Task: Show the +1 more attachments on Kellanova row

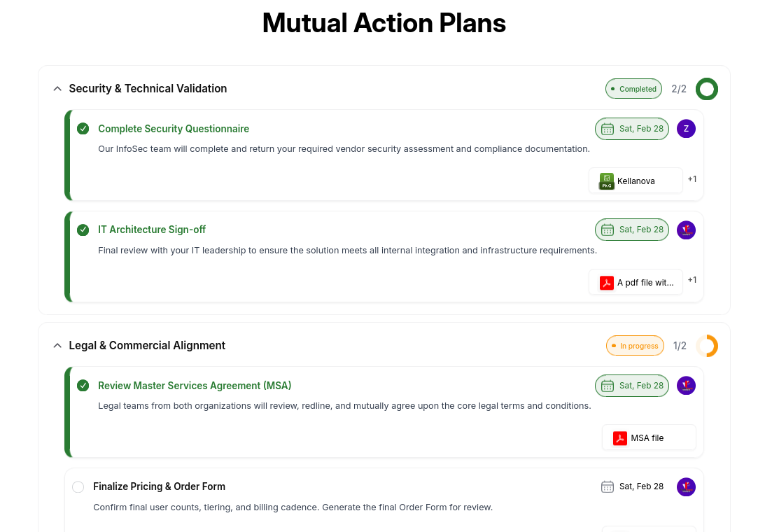Action: pyautogui.click(x=692, y=179)
